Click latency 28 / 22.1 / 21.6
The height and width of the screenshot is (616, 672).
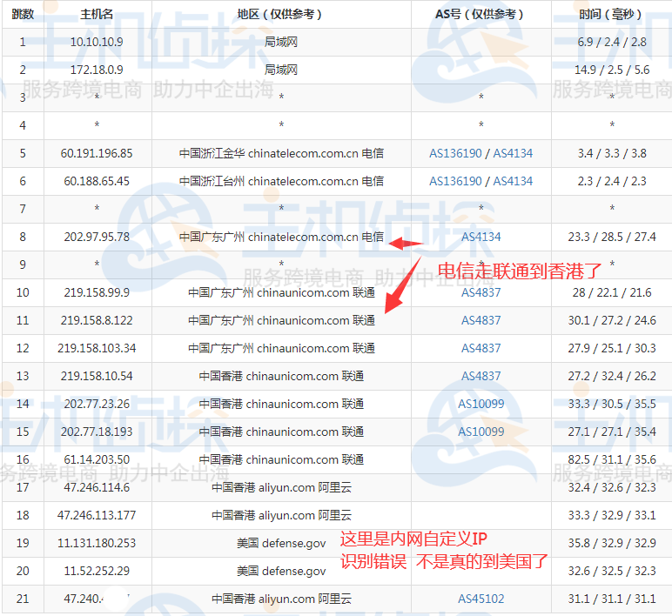(612, 292)
